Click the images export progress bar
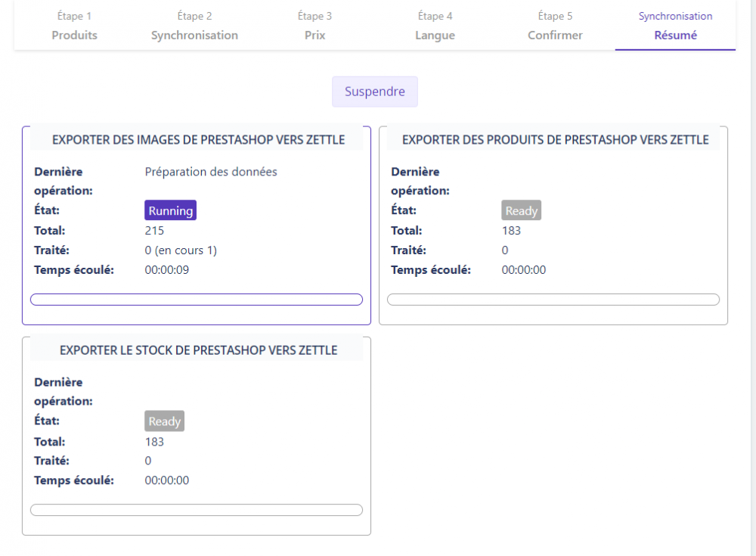 (197, 300)
